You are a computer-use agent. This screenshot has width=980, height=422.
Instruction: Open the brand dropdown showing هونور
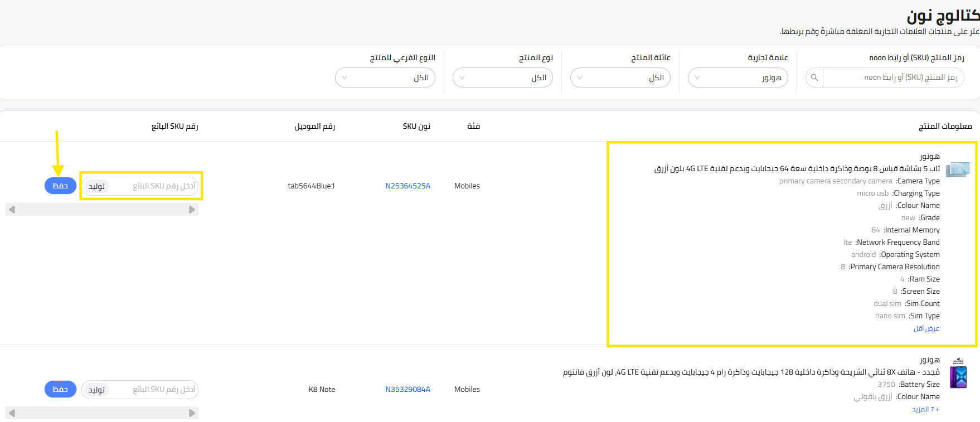click(738, 77)
